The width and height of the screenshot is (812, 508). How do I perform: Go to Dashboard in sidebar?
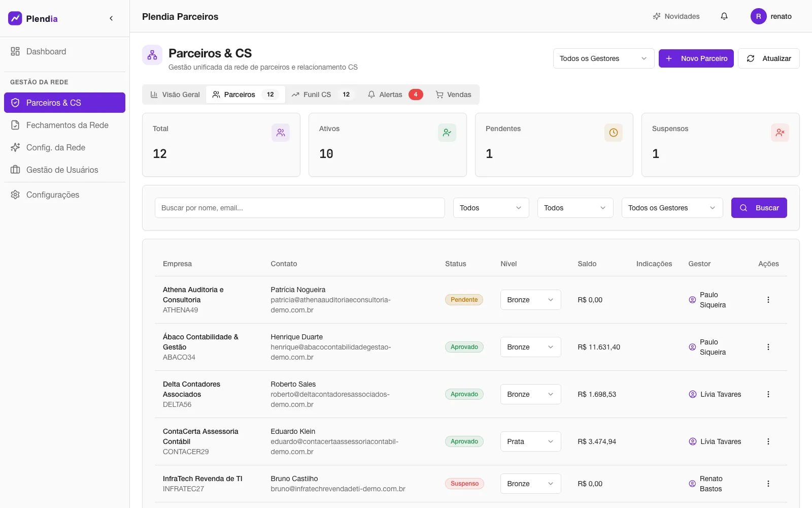[x=64, y=51]
